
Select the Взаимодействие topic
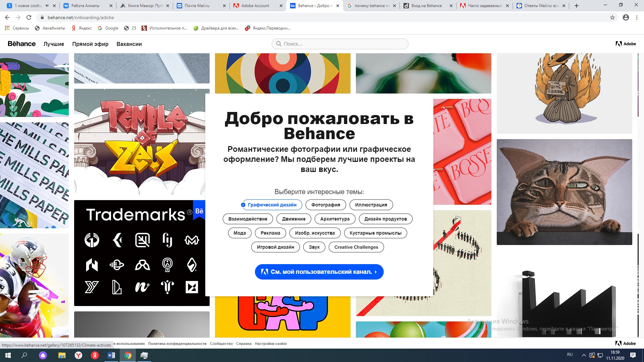point(248,219)
